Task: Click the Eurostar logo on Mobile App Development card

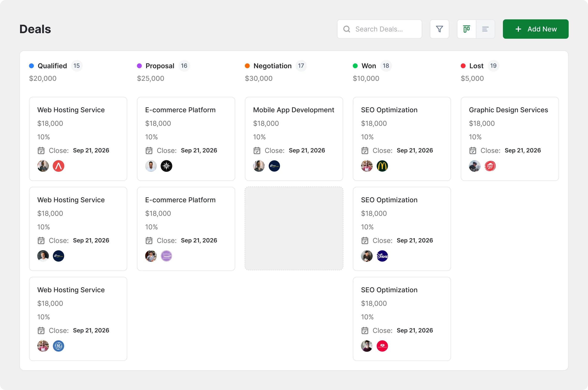Action: (x=274, y=166)
